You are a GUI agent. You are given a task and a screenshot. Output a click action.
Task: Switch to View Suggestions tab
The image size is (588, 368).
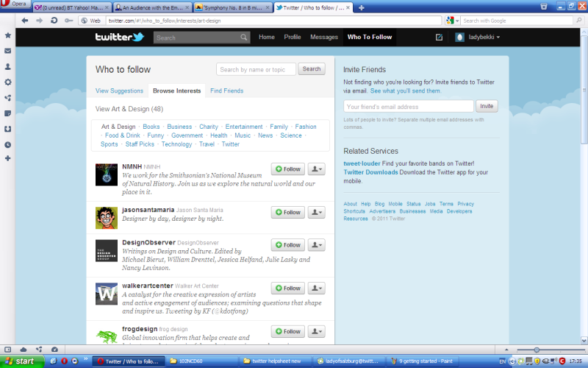119,91
